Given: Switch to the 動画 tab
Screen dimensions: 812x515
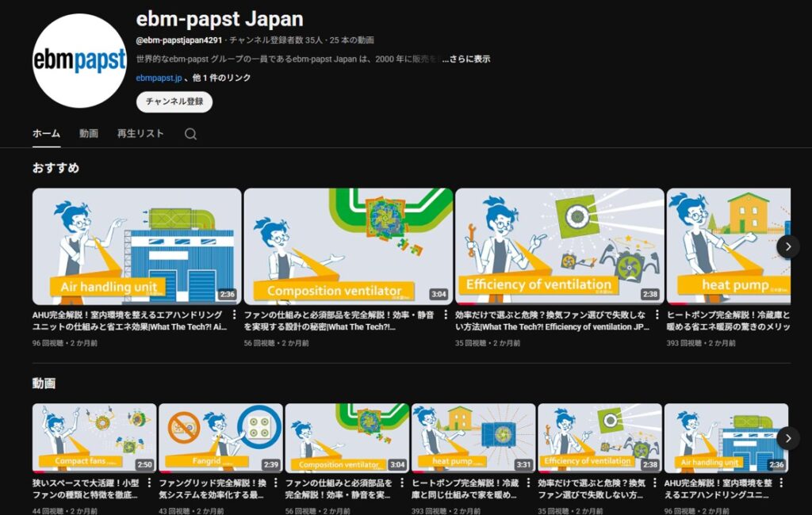Looking at the screenshot, I should 88,134.
